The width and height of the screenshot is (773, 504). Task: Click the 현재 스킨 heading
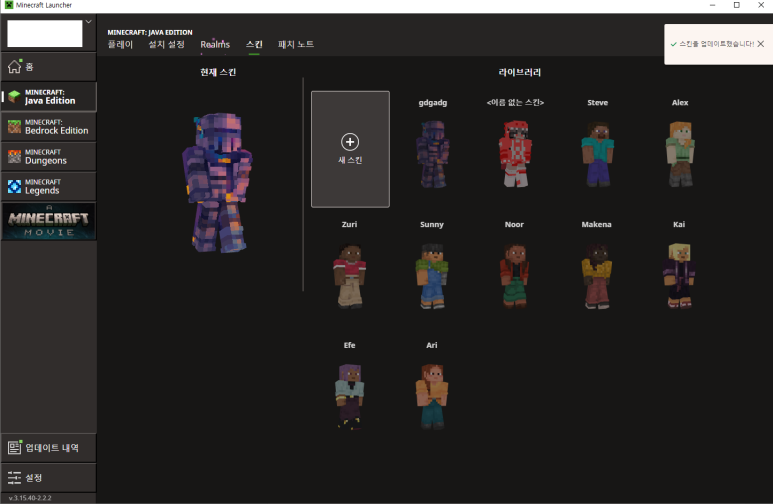click(x=218, y=72)
